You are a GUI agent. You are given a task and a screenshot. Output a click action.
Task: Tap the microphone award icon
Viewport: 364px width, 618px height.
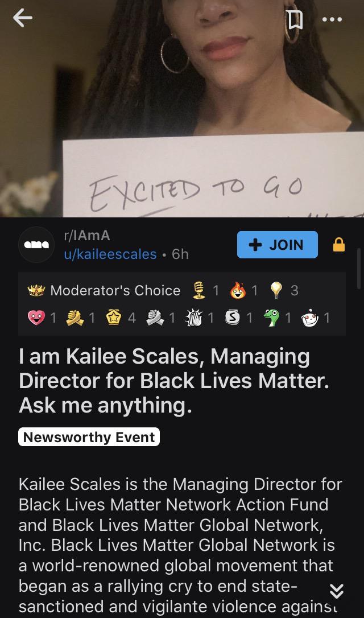pyautogui.click(x=199, y=290)
